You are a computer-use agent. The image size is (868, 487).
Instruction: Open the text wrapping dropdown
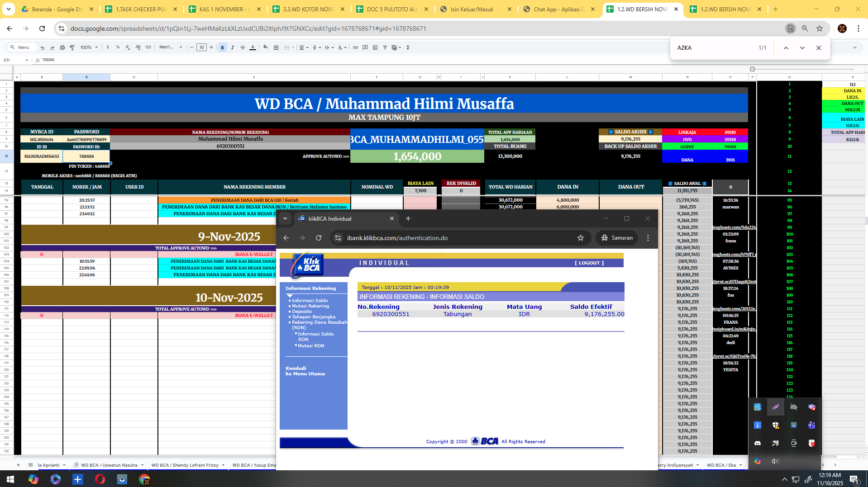(329, 47)
